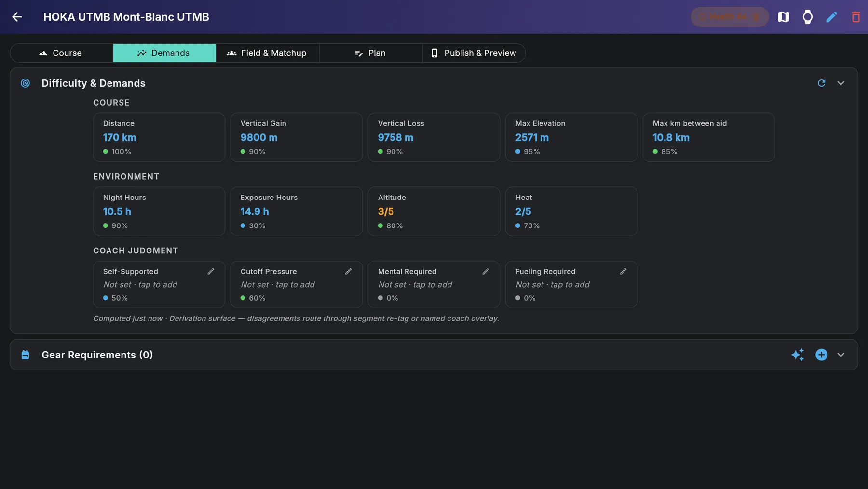Click the Distance 100% confidence indicator
The image size is (868, 489).
[117, 152]
